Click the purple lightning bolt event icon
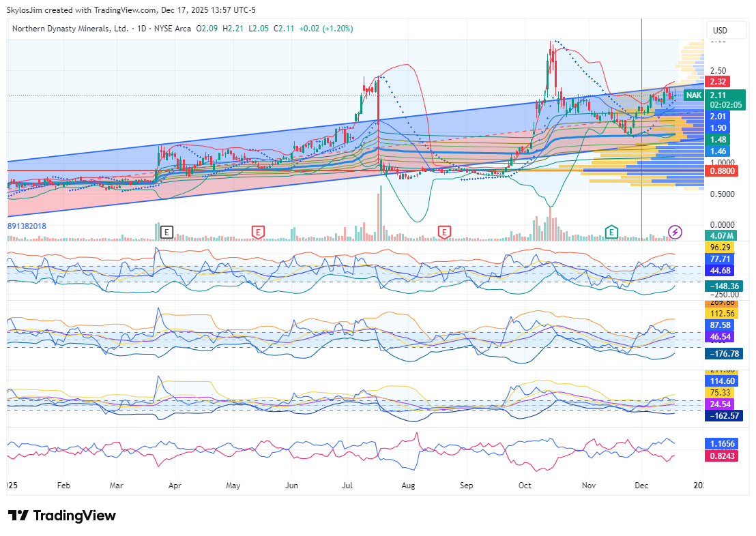Viewport: 756px width, 536px height. [x=675, y=233]
